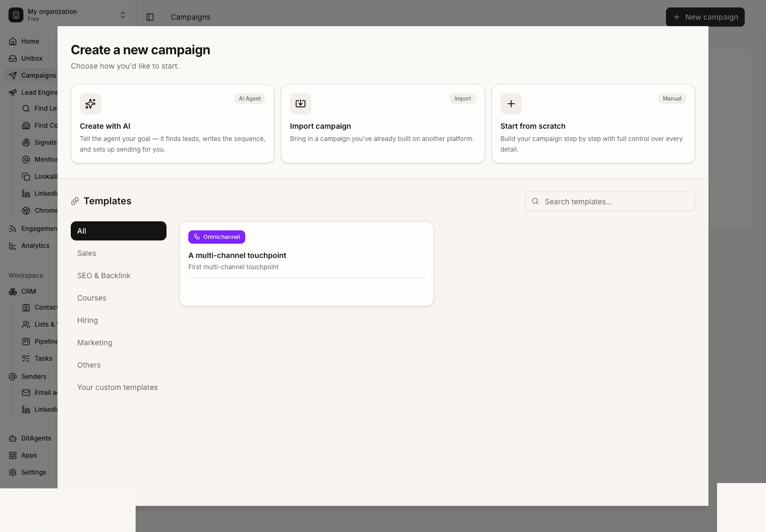The image size is (766, 532).
Task: Open the Unibox inbox icon
Action: (x=13, y=59)
